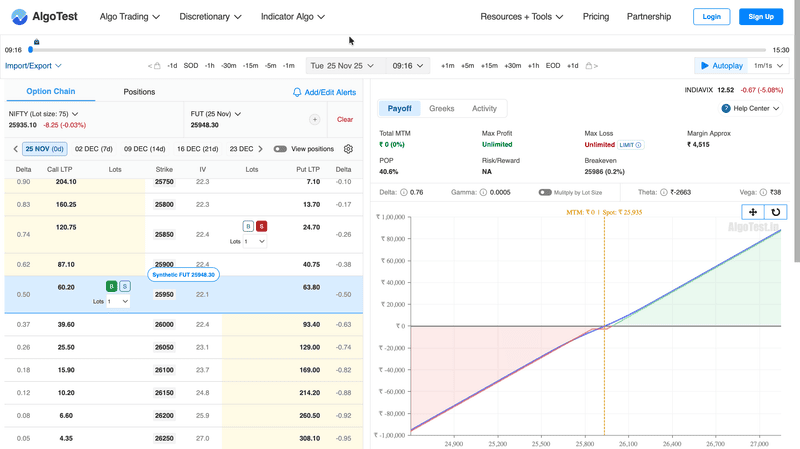Open the Import/Export dropdown
800x449 pixels.
coord(33,66)
